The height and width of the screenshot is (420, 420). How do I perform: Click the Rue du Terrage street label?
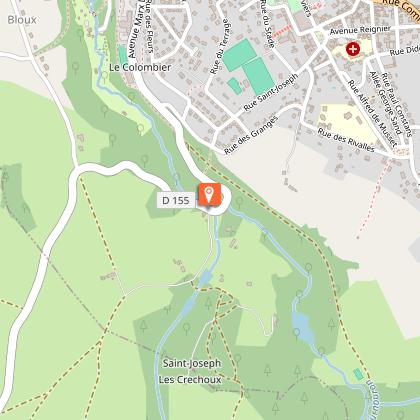(x=220, y=47)
